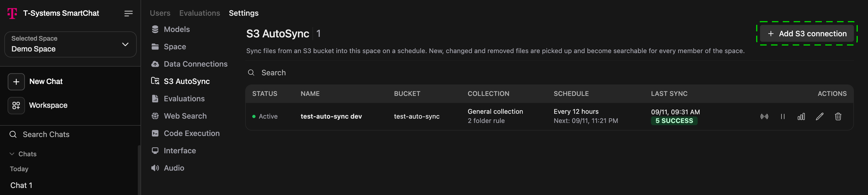
Task: Edit test-auto-sync dev with pencil icon
Action: [x=819, y=116]
